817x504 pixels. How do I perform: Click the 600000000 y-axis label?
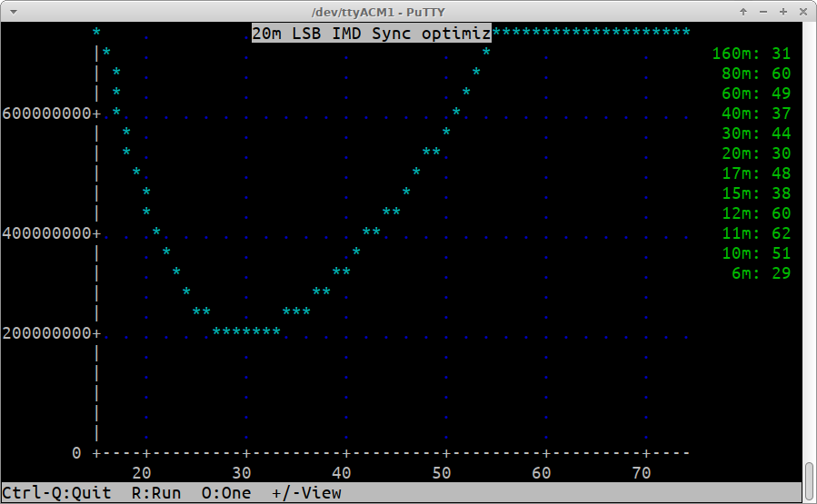pos(47,114)
